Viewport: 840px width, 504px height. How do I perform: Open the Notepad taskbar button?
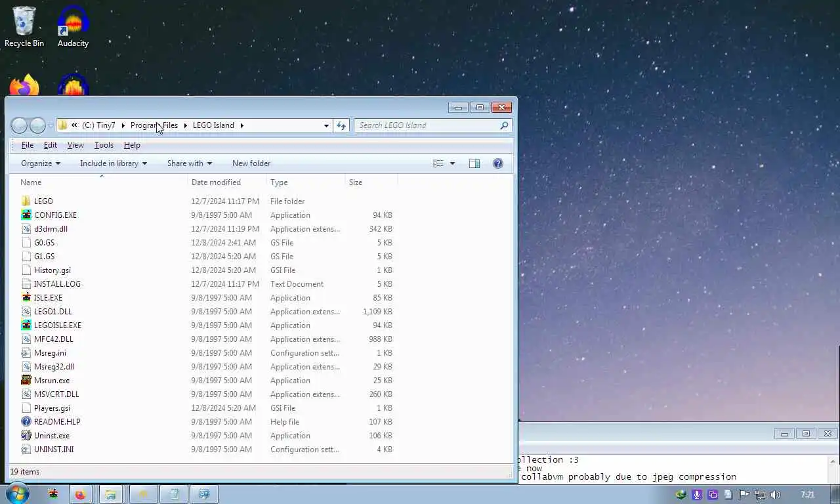click(x=174, y=494)
